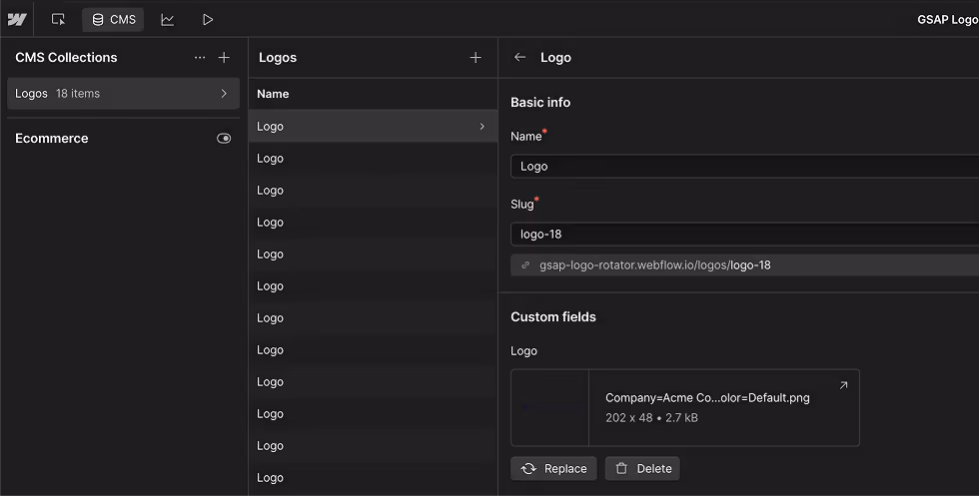Open the CMS tab
Image resolution: width=980 pixels, height=496 pixels.
coord(113,19)
